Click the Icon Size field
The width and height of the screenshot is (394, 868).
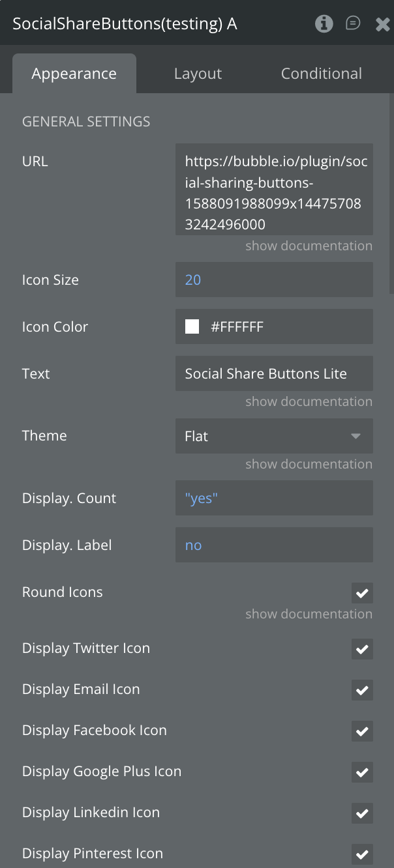coord(274,280)
